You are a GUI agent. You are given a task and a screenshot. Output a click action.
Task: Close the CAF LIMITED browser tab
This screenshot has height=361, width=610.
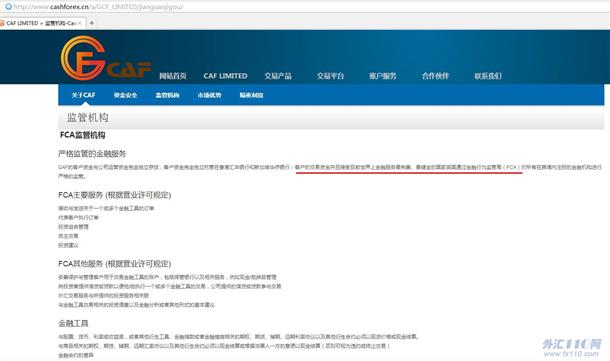pos(80,23)
